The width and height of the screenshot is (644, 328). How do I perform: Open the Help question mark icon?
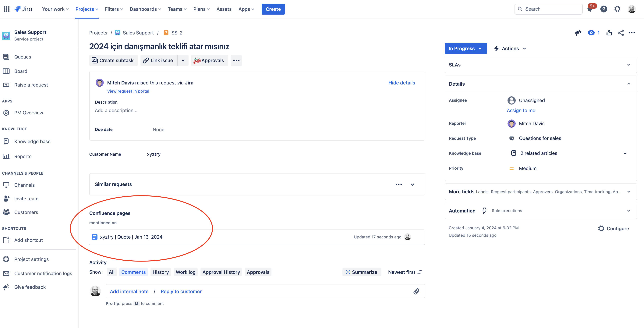pos(604,9)
